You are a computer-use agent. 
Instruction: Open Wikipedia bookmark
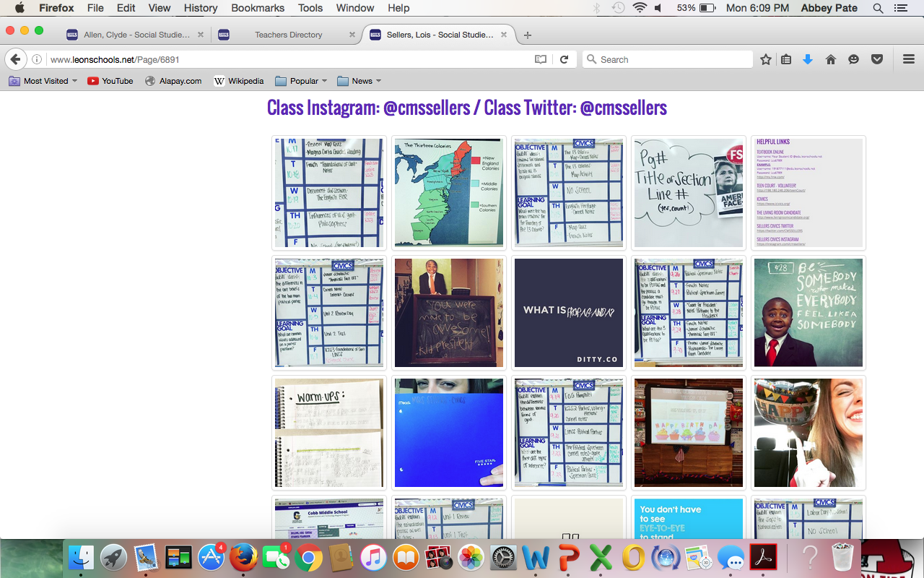(239, 81)
